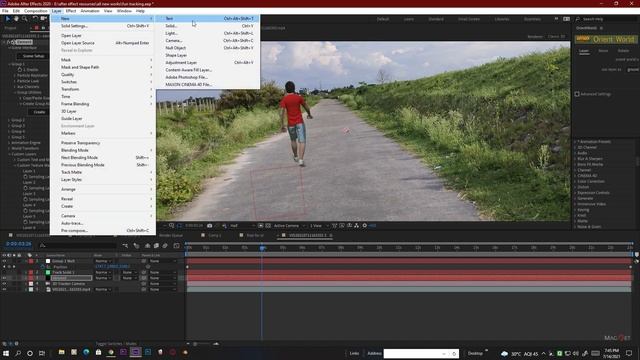Open blending mode dropdown for the mp4 layer

(103, 289)
